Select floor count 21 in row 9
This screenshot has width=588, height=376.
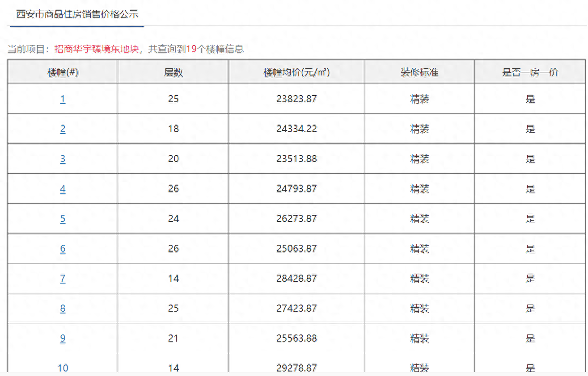point(173,338)
